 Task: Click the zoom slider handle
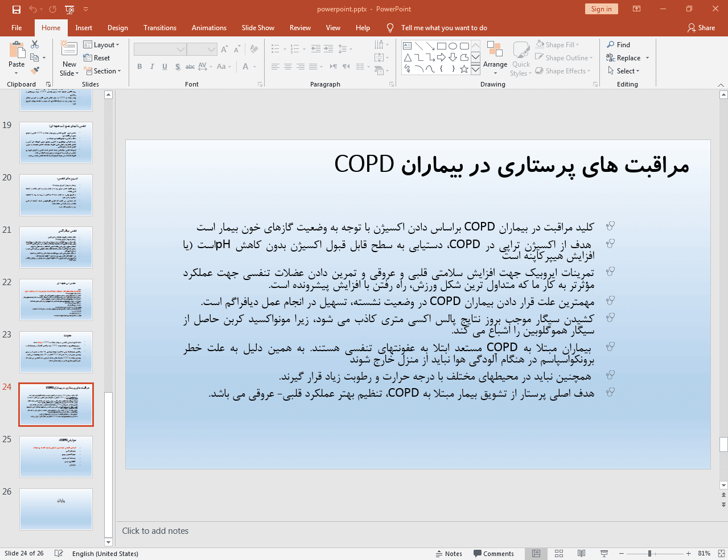[649, 553]
